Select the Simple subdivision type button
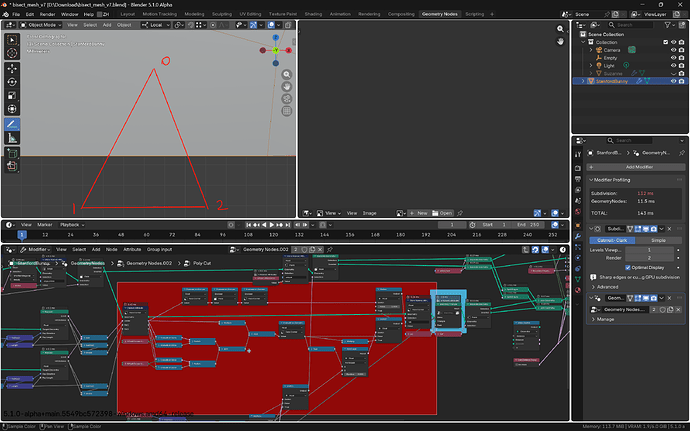 coord(658,240)
